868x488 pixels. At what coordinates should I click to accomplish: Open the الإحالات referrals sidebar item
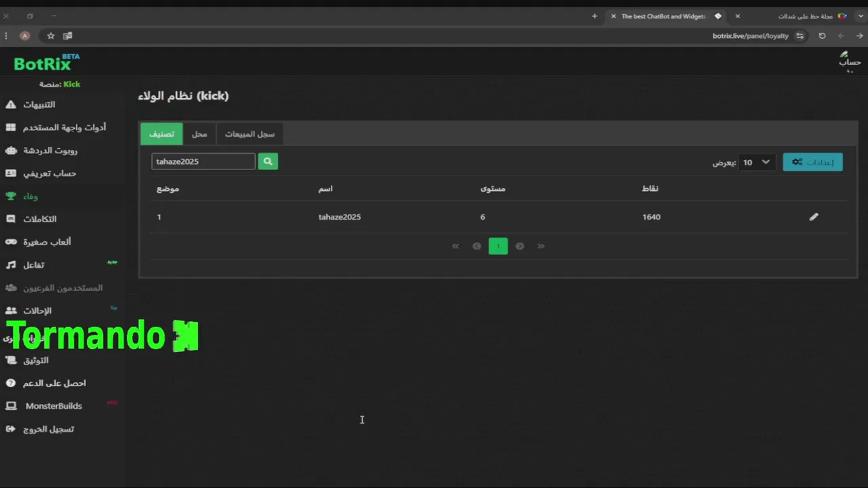click(x=28, y=310)
